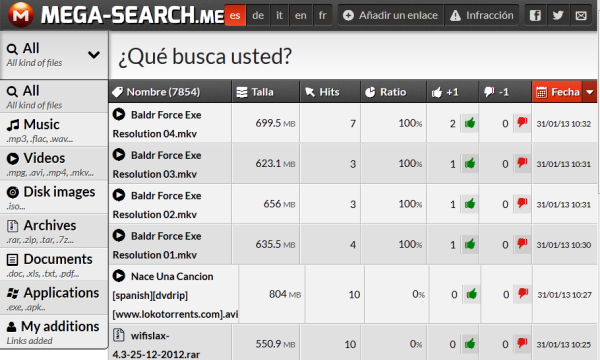
Task: Select the Archives category
Action: (x=54, y=231)
